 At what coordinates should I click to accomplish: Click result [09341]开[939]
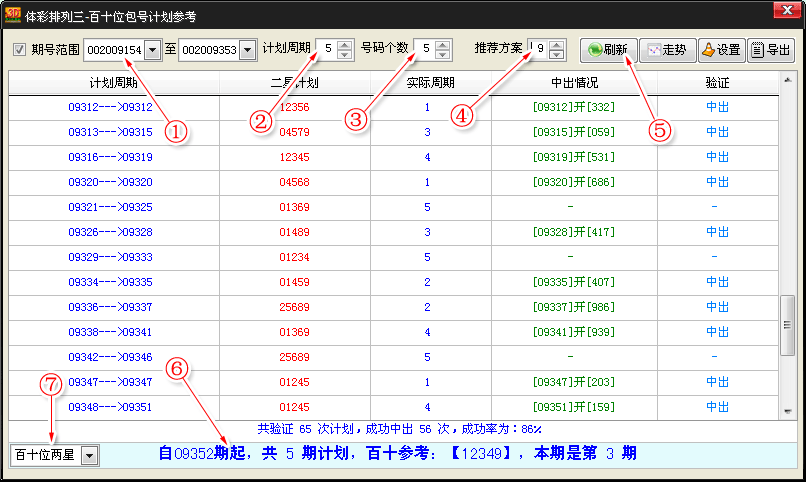click(574, 332)
